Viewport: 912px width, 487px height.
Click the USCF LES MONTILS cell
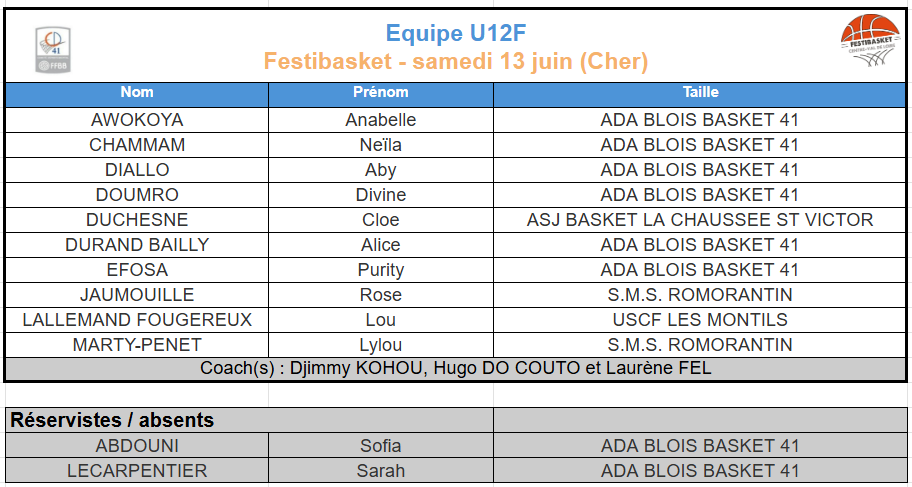coord(700,320)
